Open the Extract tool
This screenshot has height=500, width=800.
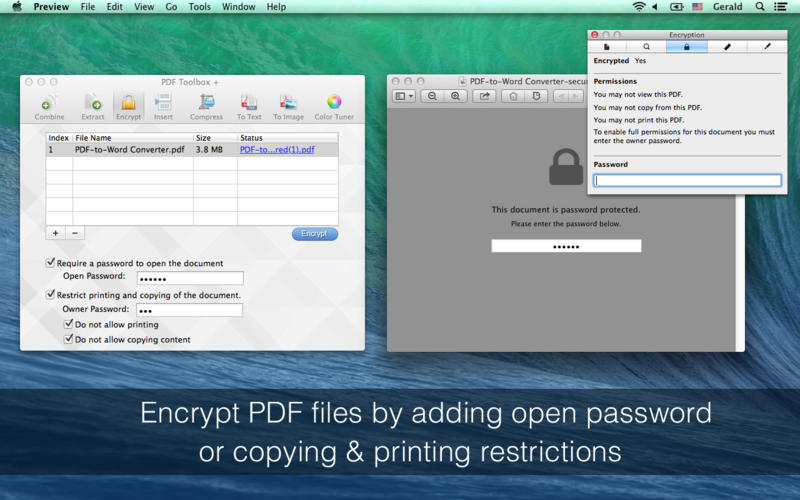pos(93,105)
